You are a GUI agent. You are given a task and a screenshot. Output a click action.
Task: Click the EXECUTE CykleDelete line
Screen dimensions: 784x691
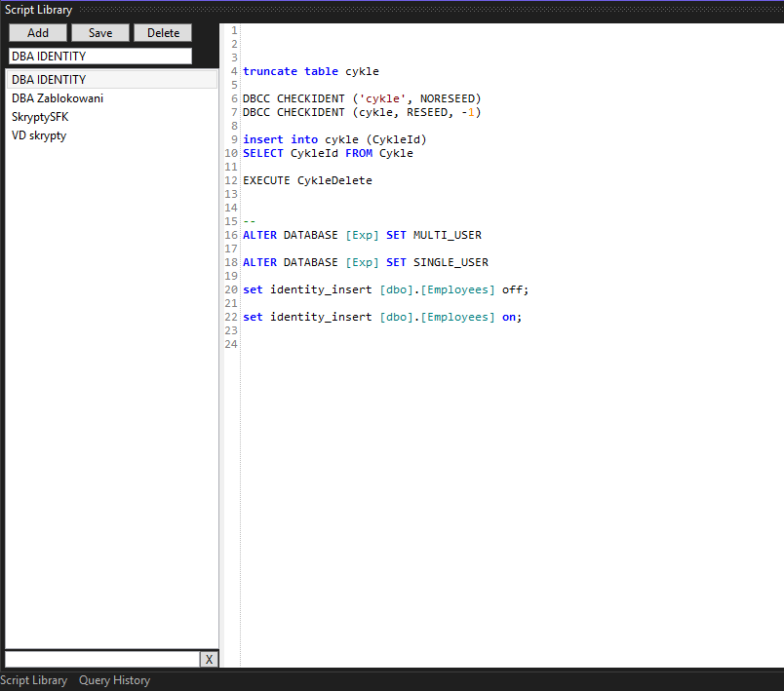click(x=307, y=180)
